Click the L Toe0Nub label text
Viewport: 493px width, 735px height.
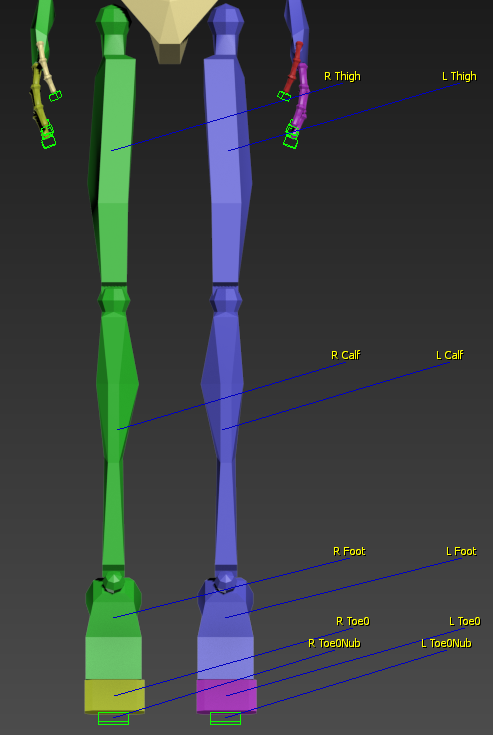click(446, 643)
